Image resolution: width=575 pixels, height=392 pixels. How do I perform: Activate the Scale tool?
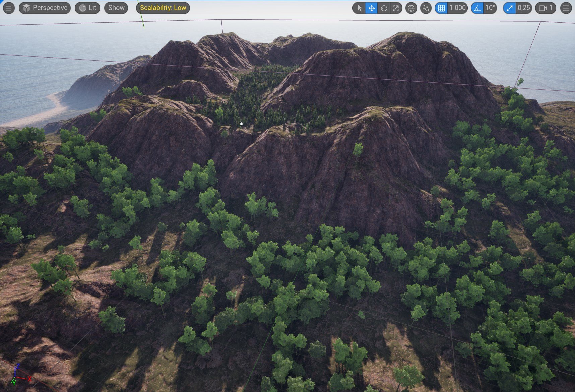pos(396,8)
